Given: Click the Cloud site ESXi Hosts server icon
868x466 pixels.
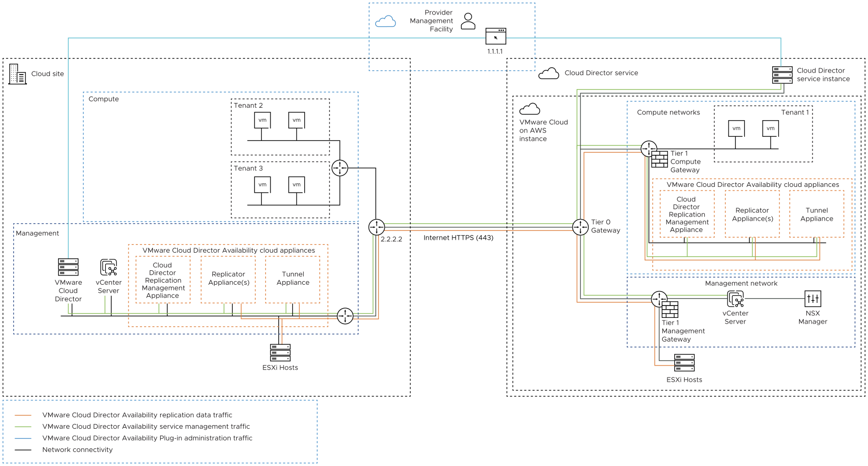Looking at the screenshot, I should click(280, 353).
